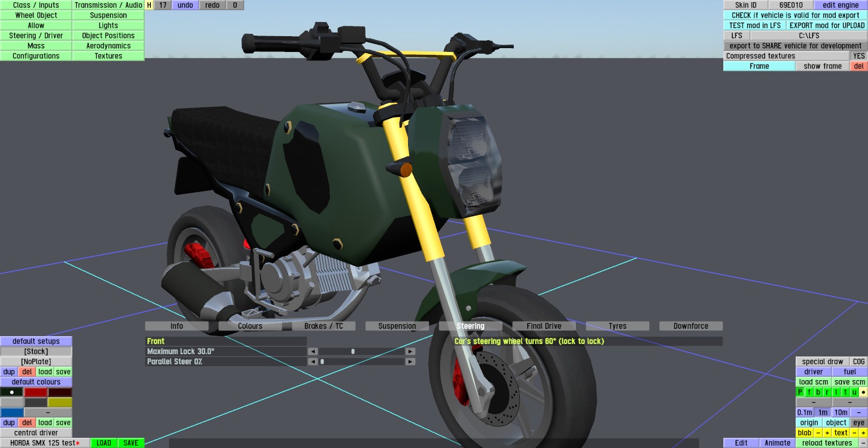Open Class / Inputs editor

(x=36, y=5)
